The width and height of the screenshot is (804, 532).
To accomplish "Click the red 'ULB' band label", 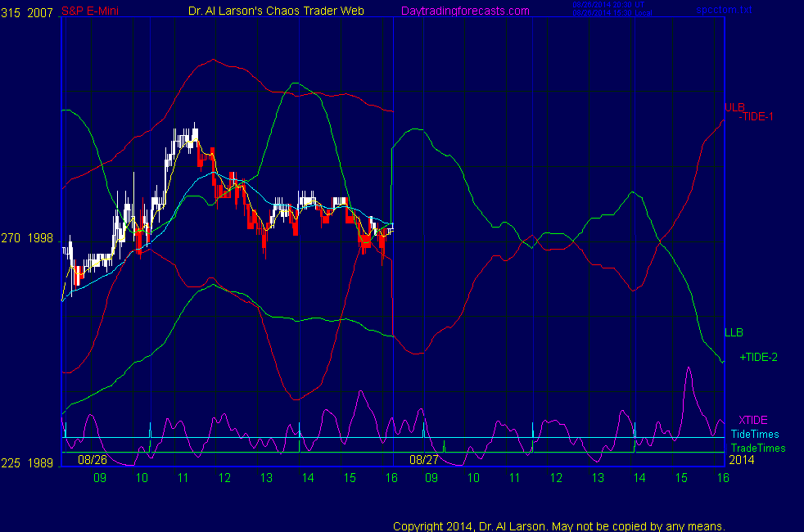I will (734, 108).
